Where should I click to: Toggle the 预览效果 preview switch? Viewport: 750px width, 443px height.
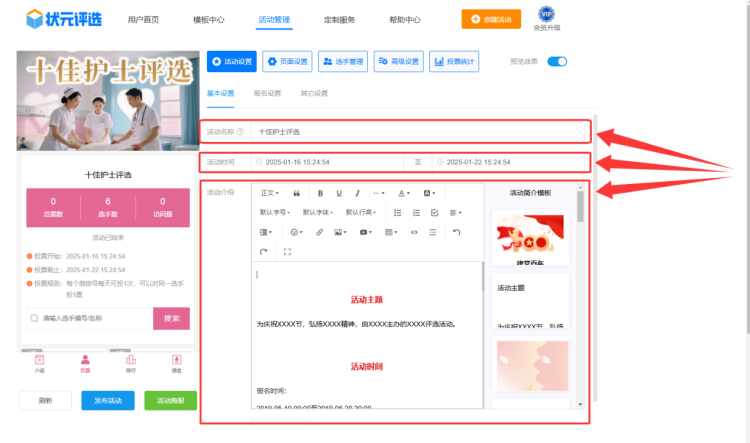click(557, 62)
